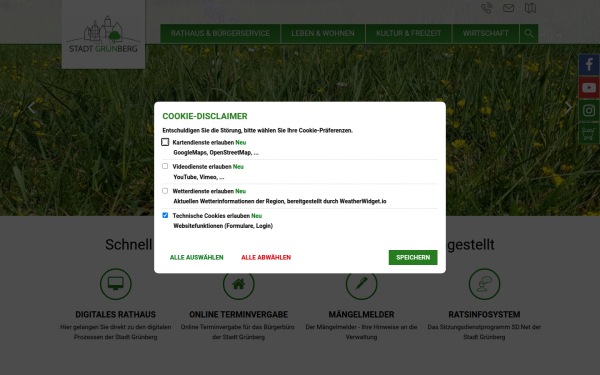Click 'Wetterdienste erlauben' label text
Image resolution: width=600 pixels, height=375 pixels.
(203, 191)
